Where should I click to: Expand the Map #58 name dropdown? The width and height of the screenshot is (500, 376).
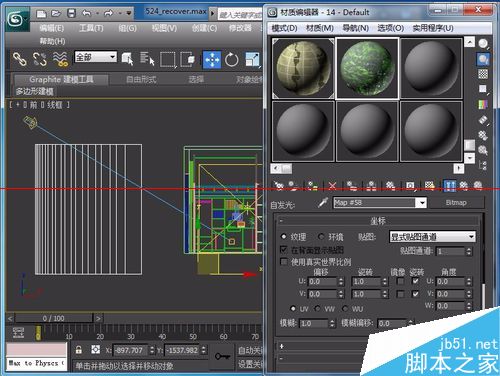[x=422, y=203]
